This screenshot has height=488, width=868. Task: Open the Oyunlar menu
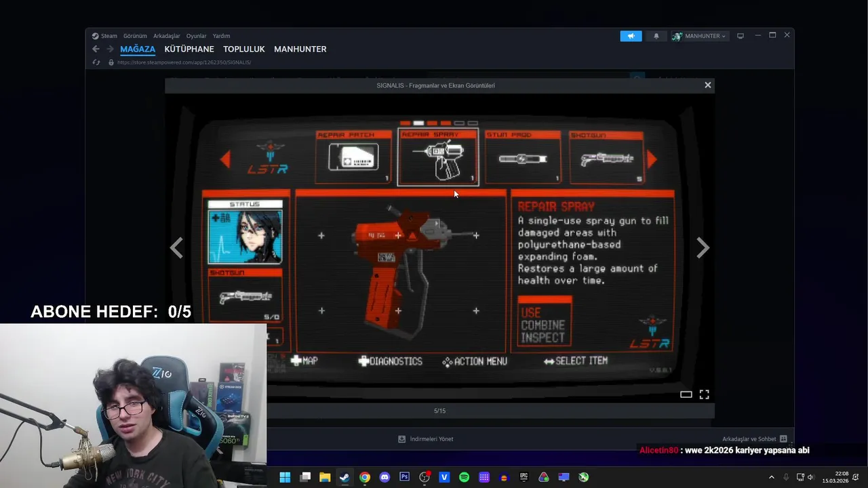(x=197, y=36)
